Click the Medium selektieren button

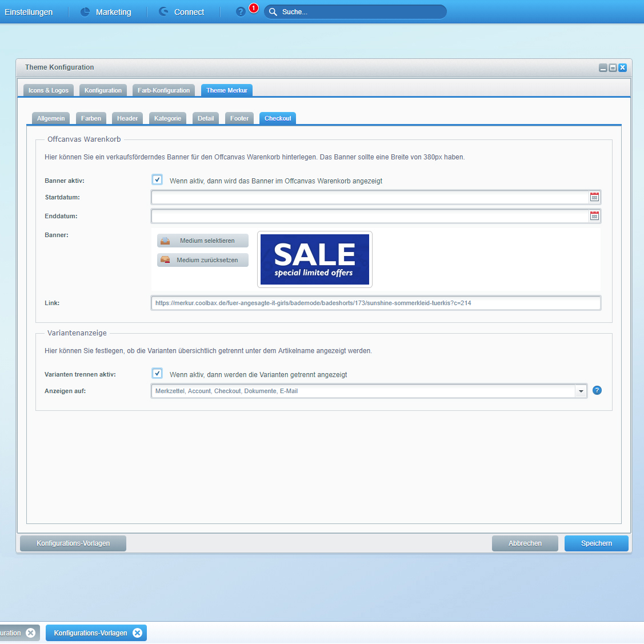(203, 241)
